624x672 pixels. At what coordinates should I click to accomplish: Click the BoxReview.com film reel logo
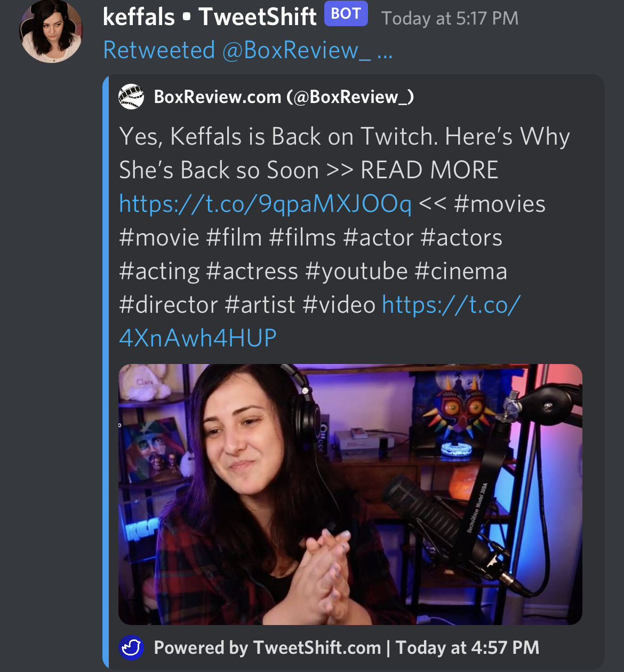[x=131, y=97]
